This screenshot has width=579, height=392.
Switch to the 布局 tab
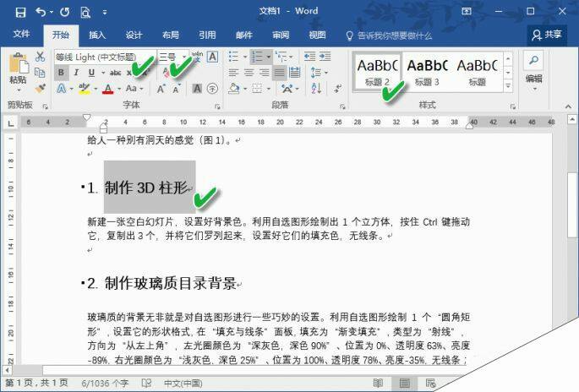171,35
